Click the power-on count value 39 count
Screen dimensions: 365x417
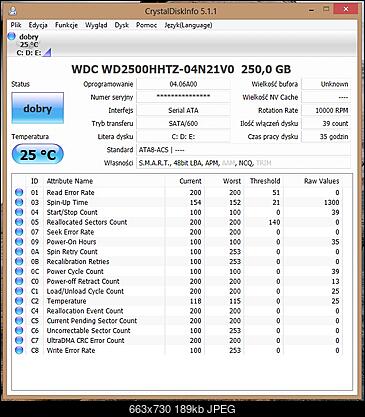326,123
